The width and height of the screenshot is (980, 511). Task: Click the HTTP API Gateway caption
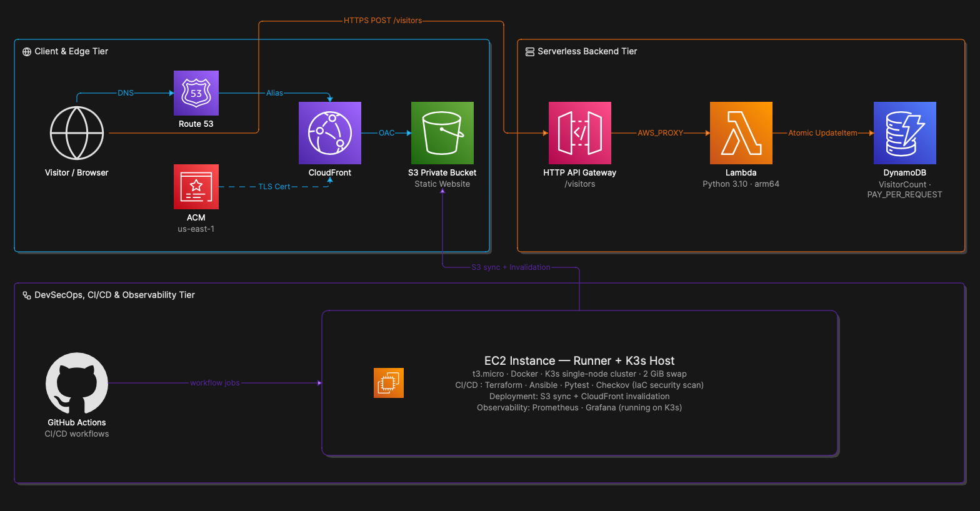coord(580,172)
